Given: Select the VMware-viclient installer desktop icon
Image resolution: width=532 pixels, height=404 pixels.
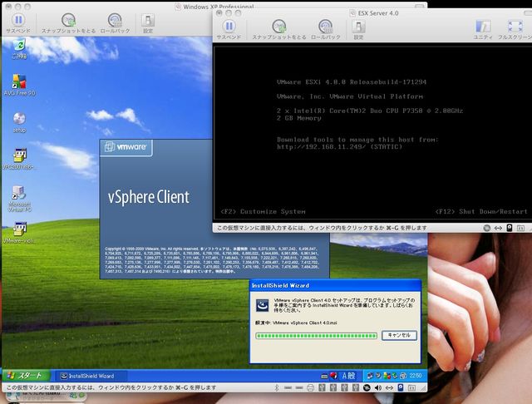Looking at the screenshot, I should (x=19, y=233).
